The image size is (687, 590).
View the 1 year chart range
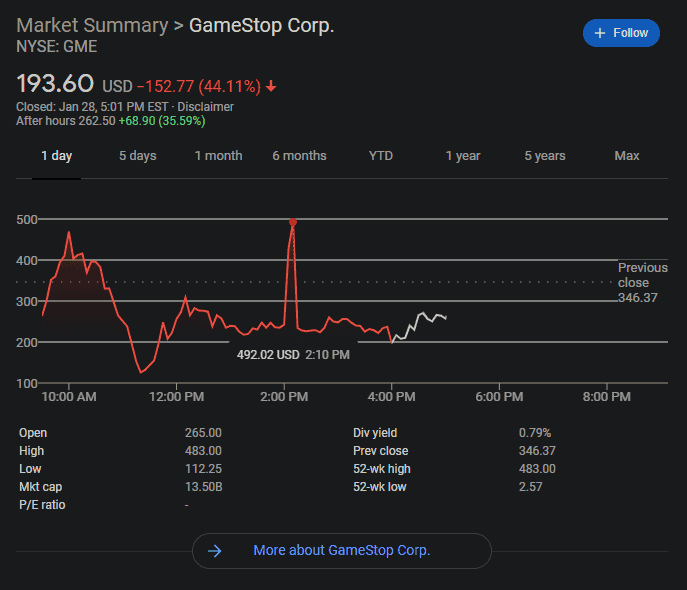pyautogui.click(x=463, y=156)
